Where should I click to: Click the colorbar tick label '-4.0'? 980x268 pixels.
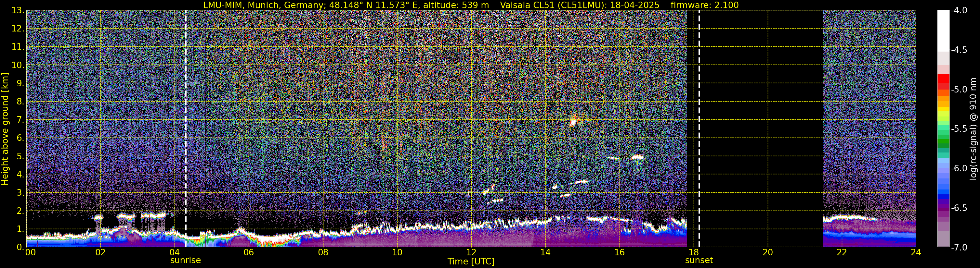[959, 11]
